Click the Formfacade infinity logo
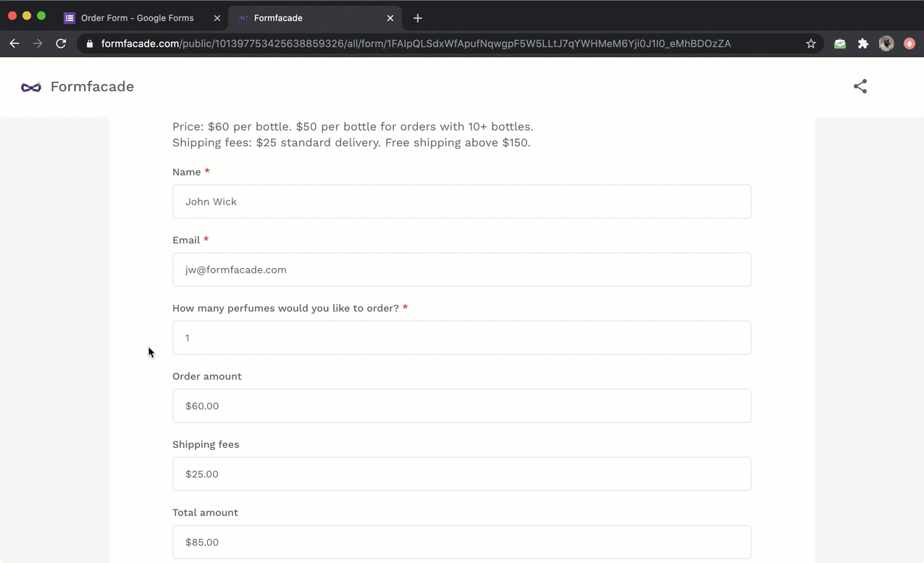Viewport: 924px width, 563px height. [31, 87]
